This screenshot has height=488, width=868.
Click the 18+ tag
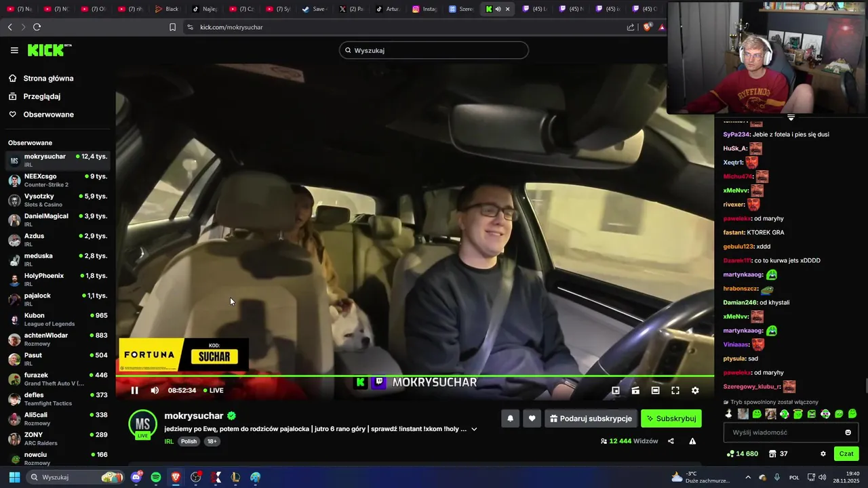click(x=212, y=441)
